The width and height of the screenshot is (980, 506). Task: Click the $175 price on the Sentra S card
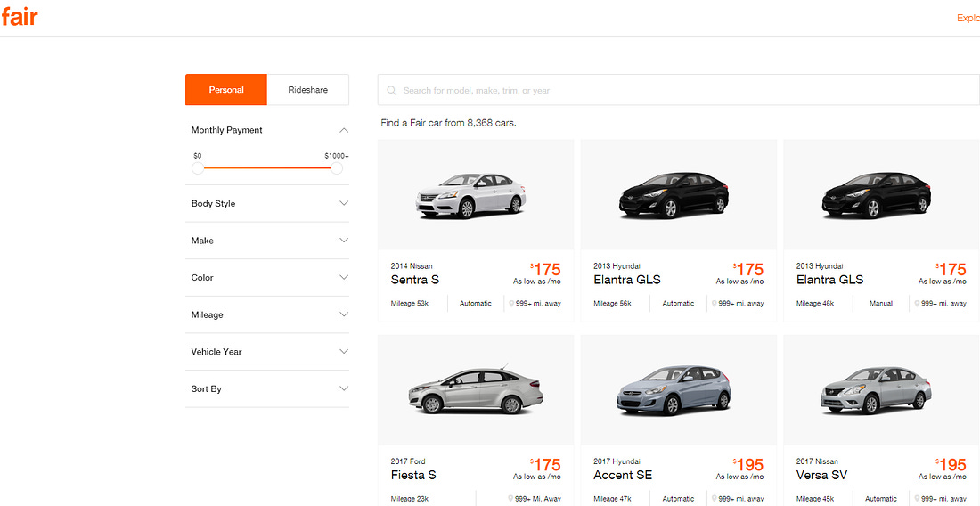(x=545, y=269)
